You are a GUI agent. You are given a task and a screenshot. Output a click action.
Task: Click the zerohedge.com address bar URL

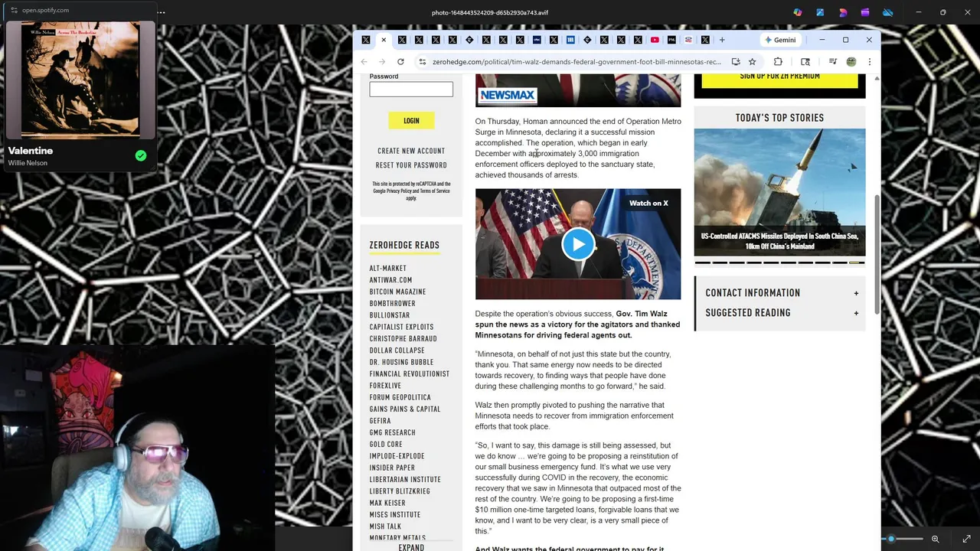(577, 62)
